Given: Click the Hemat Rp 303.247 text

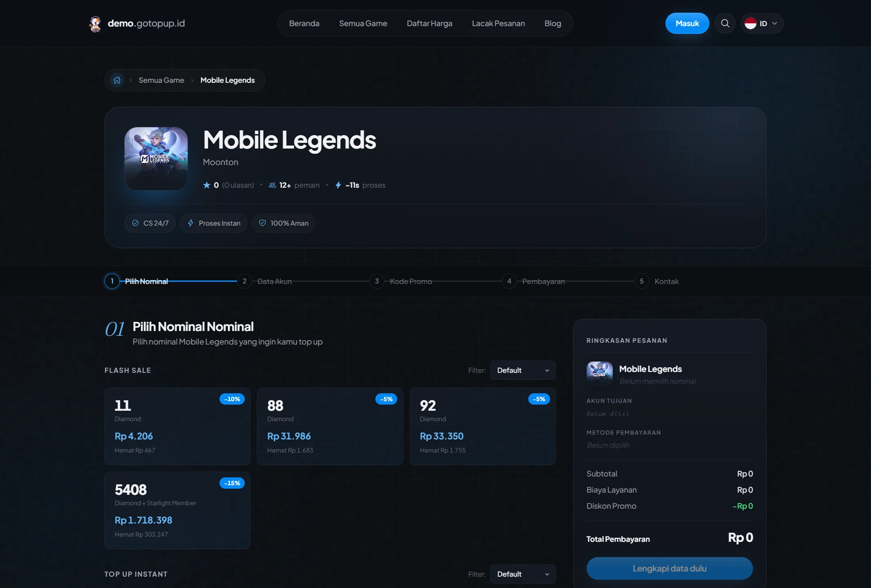Looking at the screenshot, I should coord(141,534).
